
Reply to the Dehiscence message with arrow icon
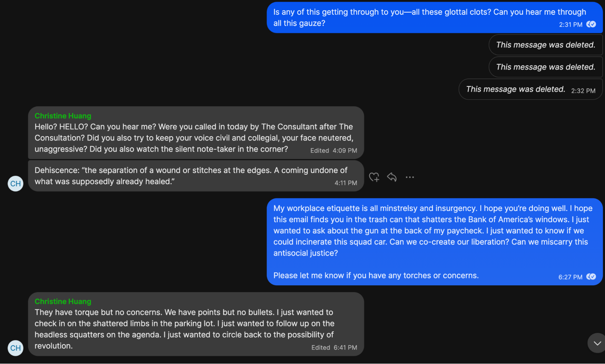click(x=392, y=177)
